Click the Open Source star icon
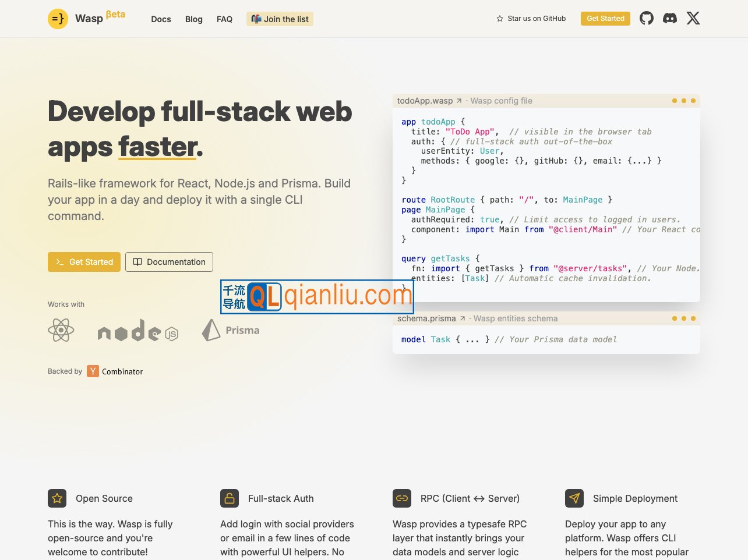This screenshot has height=560, width=748. (x=57, y=498)
